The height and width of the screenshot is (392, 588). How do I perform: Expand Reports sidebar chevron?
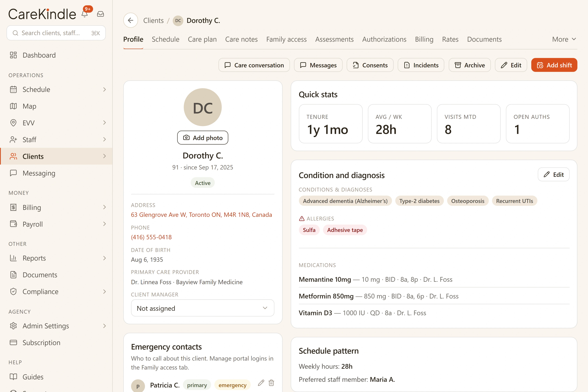(104, 258)
